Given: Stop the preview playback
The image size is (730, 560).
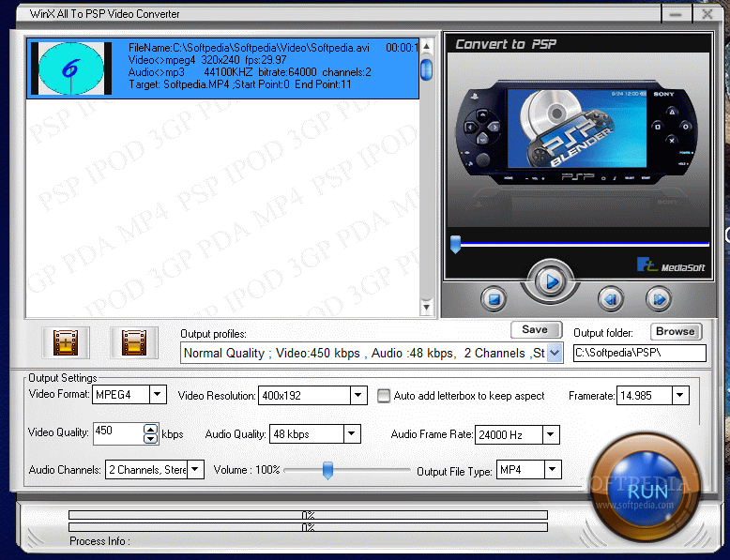Looking at the screenshot, I should pyautogui.click(x=494, y=299).
